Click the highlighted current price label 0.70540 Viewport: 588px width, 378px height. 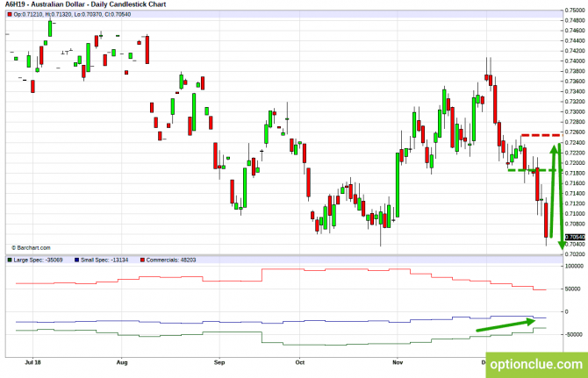pos(575,237)
